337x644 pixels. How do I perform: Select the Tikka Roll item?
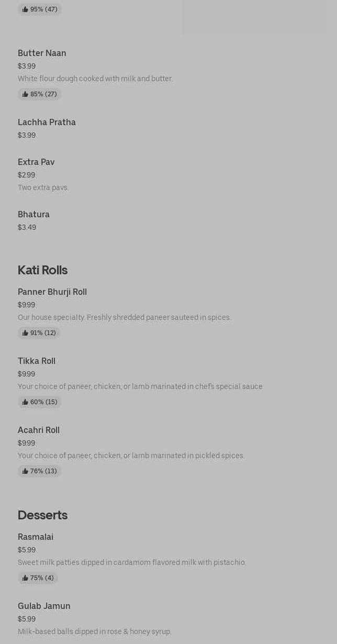37,361
